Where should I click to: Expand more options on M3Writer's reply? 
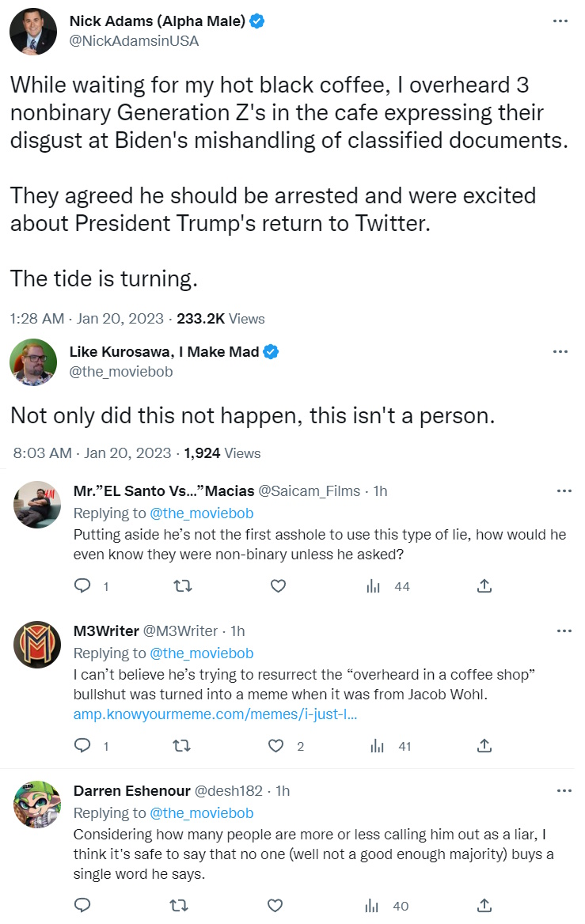(x=564, y=631)
